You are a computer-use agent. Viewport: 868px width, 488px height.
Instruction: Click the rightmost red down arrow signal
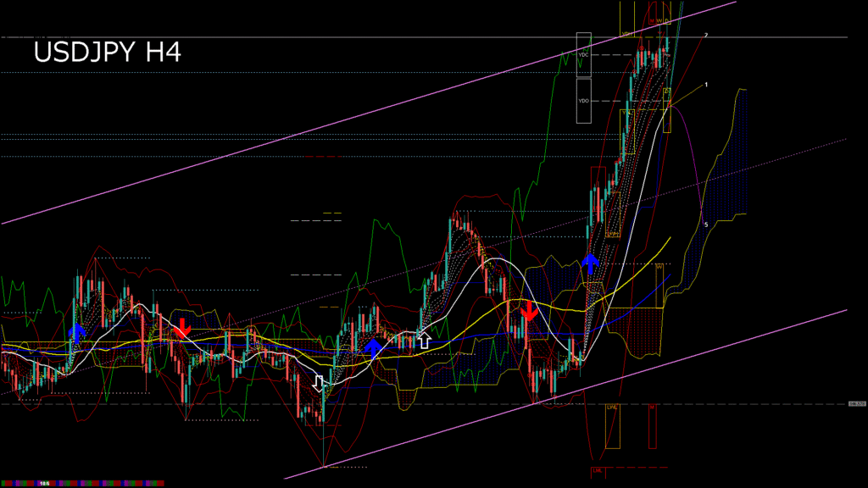point(530,310)
